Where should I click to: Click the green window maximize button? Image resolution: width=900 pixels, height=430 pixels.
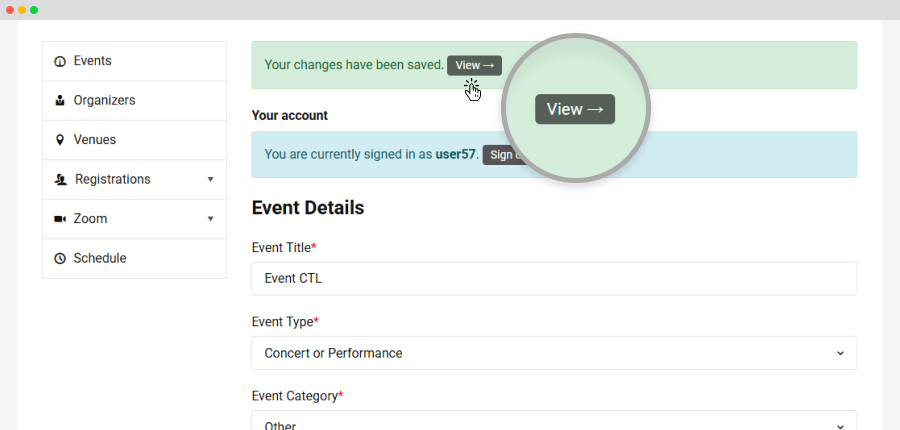34,10
